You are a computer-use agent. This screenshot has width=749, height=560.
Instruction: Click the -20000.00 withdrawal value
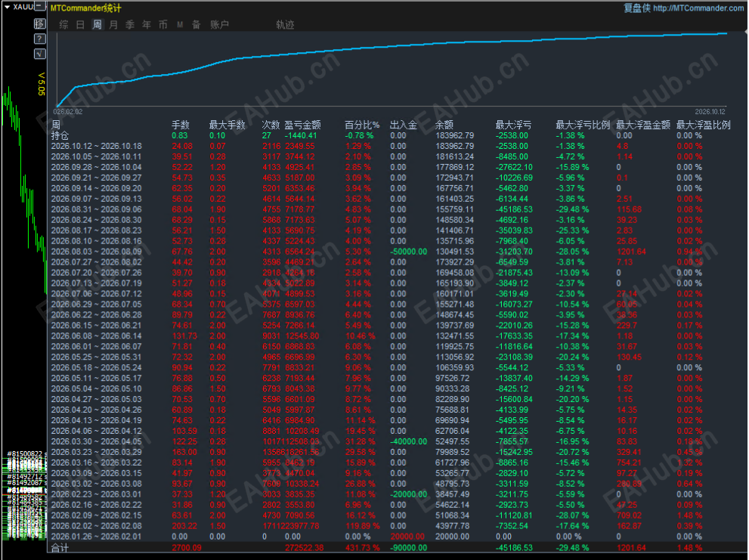[408, 494]
